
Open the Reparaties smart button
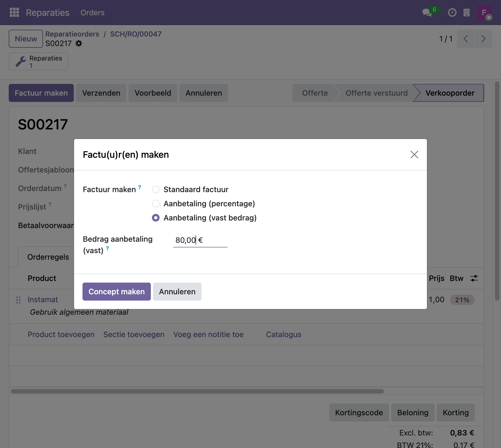(x=38, y=61)
